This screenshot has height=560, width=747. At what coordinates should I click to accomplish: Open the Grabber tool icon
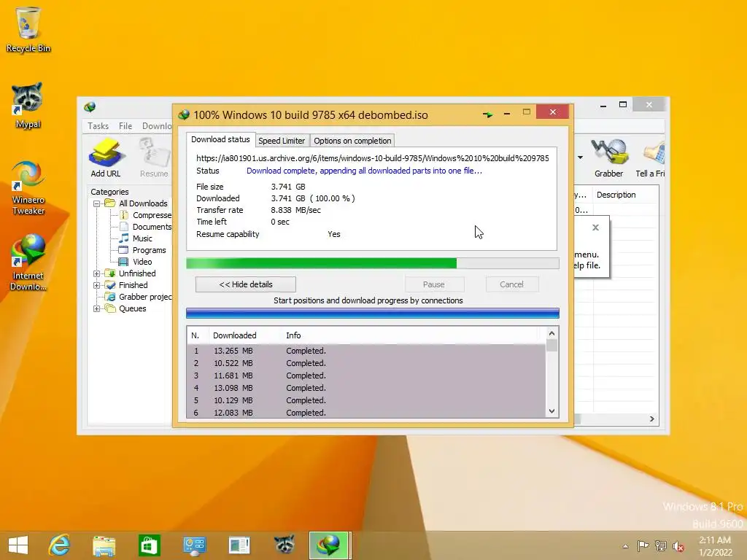(608, 157)
